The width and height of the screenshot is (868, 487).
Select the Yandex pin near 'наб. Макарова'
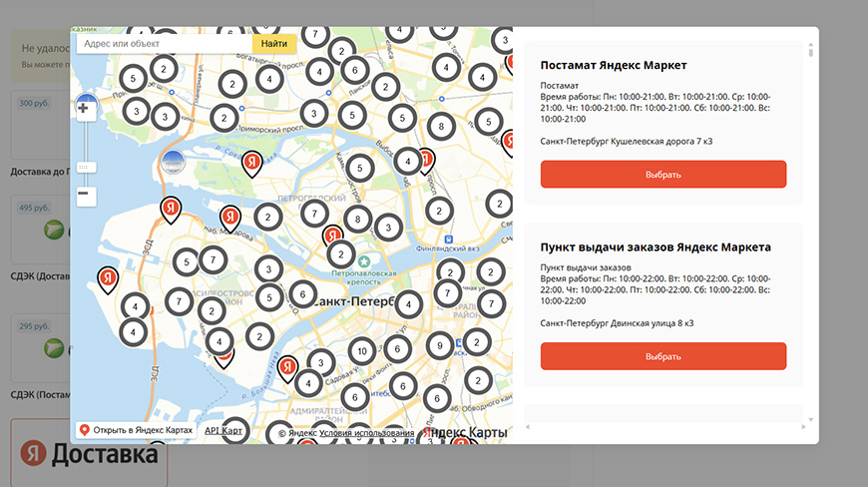230,220
